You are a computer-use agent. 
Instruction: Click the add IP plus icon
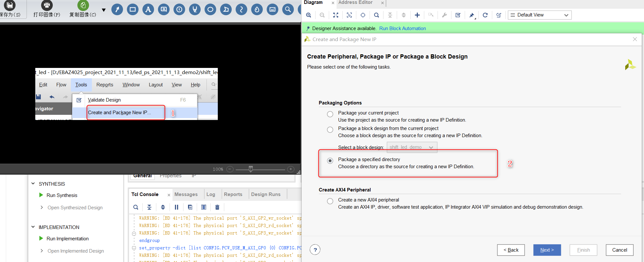417,15
